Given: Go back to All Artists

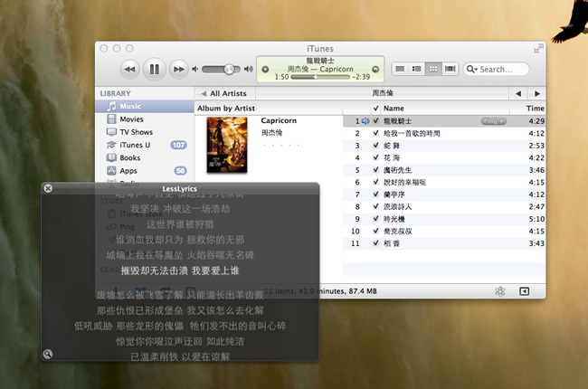Looking at the screenshot, I should [x=223, y=93].
